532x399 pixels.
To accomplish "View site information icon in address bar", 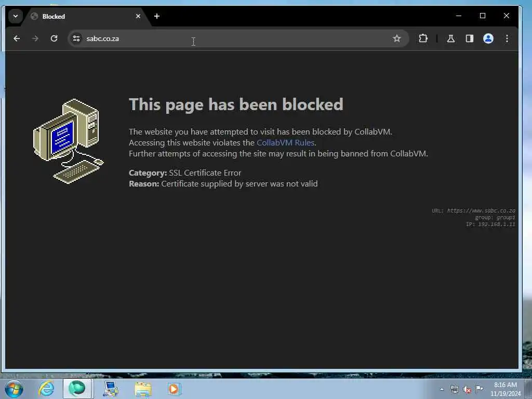I will (x=76, y=38).
